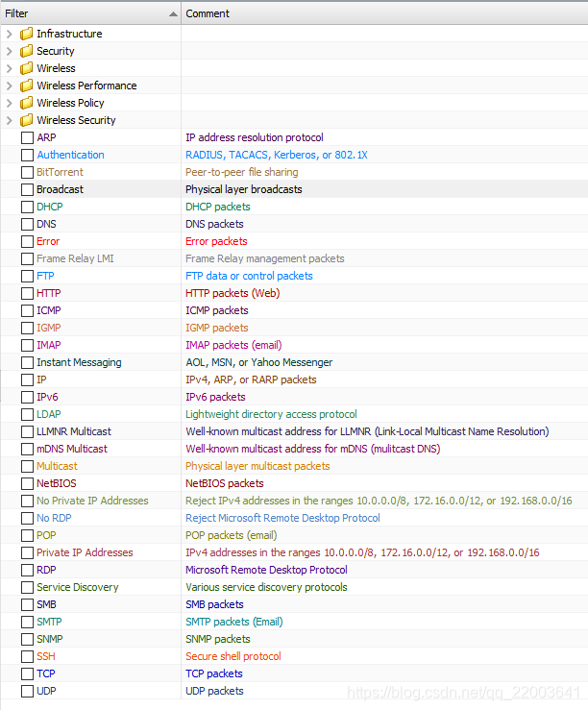Click comment 'IP address resolution protocol'
The height and width of the screenshot is (710, 588).
tap(255, 137)
